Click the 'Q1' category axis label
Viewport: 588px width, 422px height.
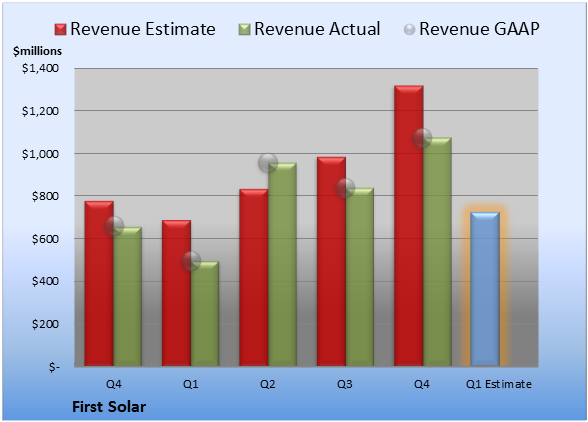[190, 384]
